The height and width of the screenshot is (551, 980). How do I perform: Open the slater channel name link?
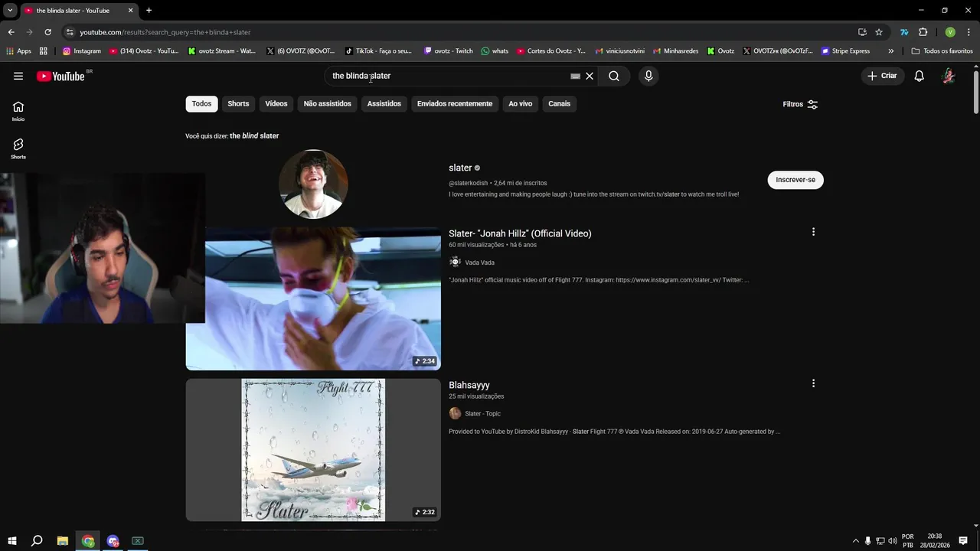point(460,168)
